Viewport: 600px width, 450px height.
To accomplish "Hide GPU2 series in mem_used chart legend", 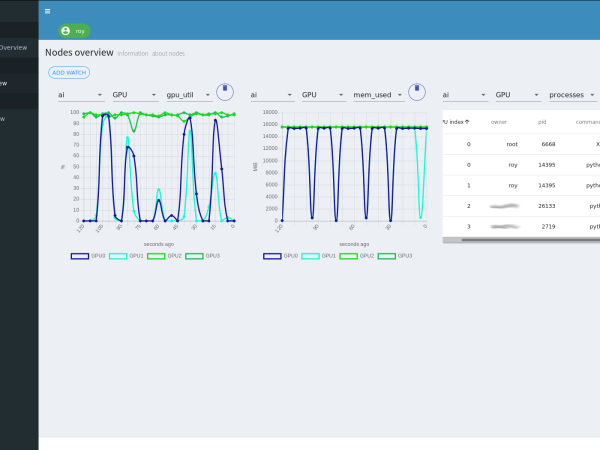I will click(x=357, y=256).
